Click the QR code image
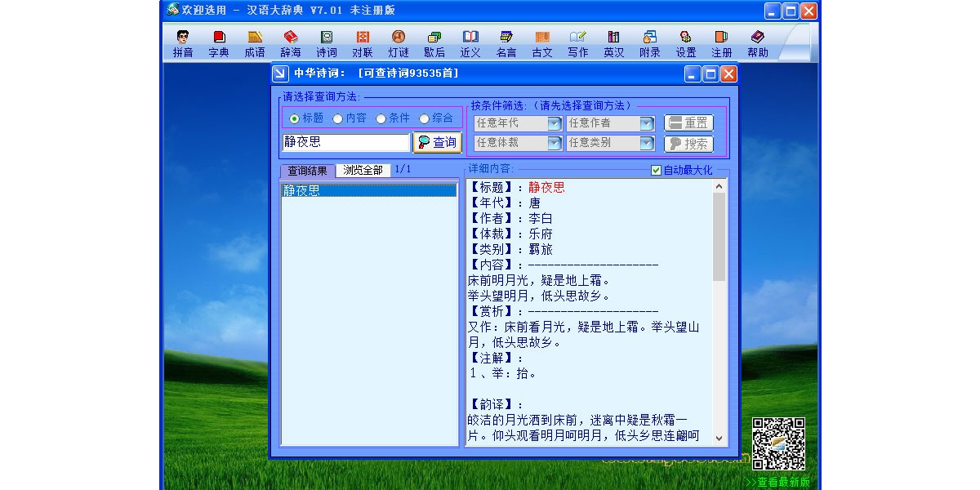This screenshot has height=490, width=980. 778,444
